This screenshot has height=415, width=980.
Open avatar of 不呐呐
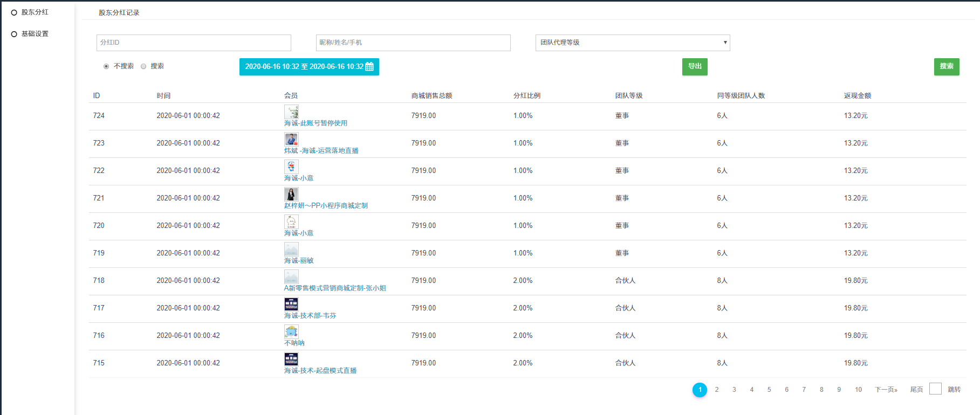coord(291,331)
